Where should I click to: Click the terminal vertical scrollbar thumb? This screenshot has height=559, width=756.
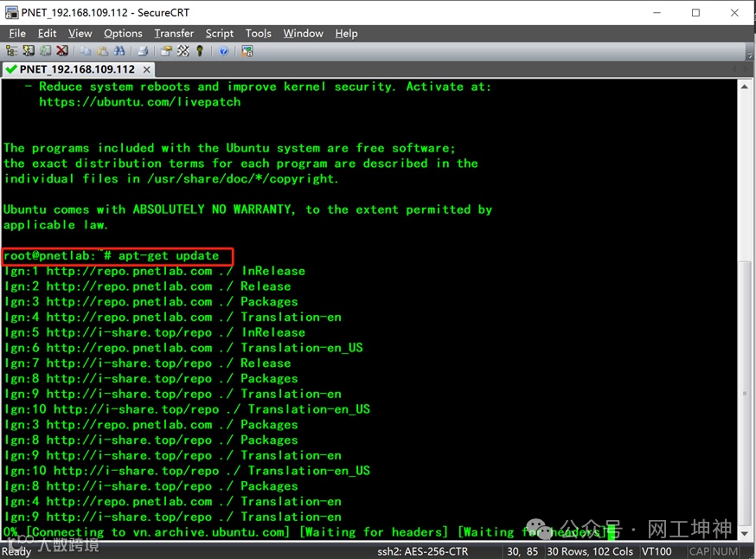click(745, 394)
